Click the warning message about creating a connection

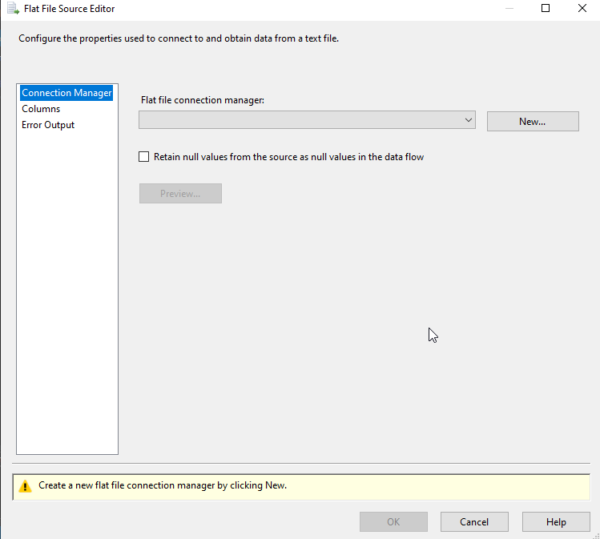tap(163, 486)
